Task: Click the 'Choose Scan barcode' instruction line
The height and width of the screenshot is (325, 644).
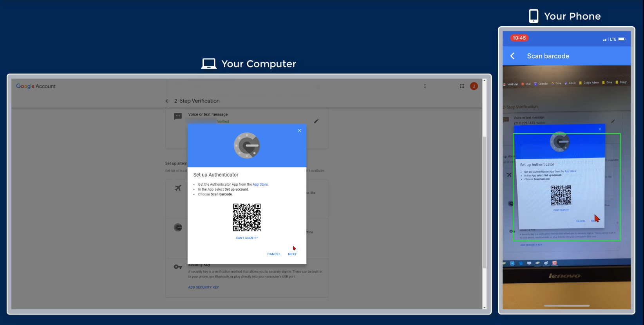Action: click(x=215, y=194)
